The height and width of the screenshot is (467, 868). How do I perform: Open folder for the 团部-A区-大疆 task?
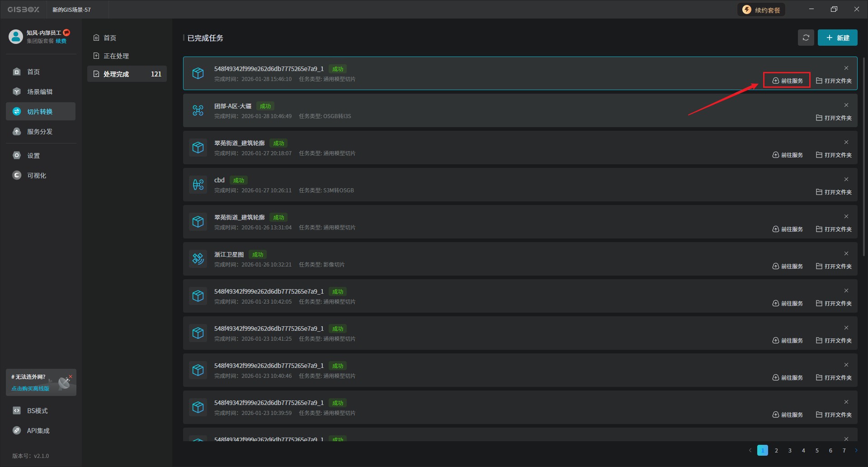(834, 118)
